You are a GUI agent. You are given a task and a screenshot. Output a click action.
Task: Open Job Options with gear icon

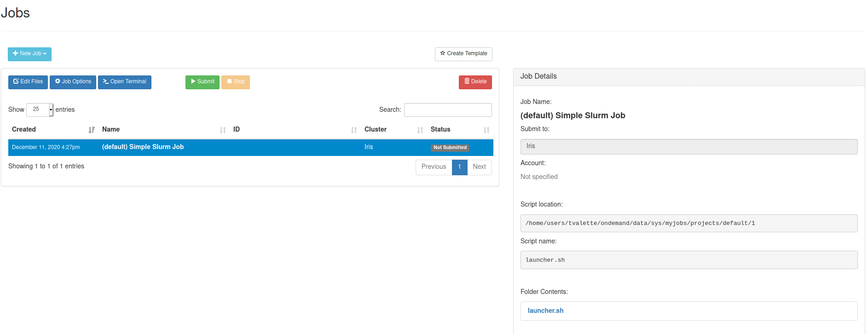coord(73,82)
